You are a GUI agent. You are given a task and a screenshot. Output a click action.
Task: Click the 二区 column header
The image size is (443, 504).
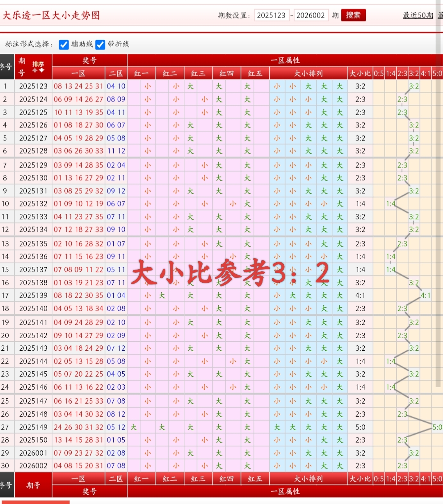pos(116,73)
